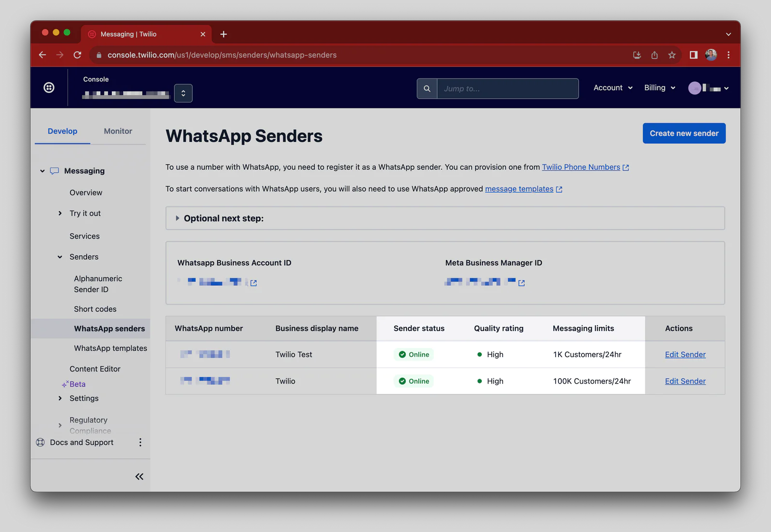Switch to the Monitor tab
This screenshot has width=771, height=532.
[x=118, y=131]
